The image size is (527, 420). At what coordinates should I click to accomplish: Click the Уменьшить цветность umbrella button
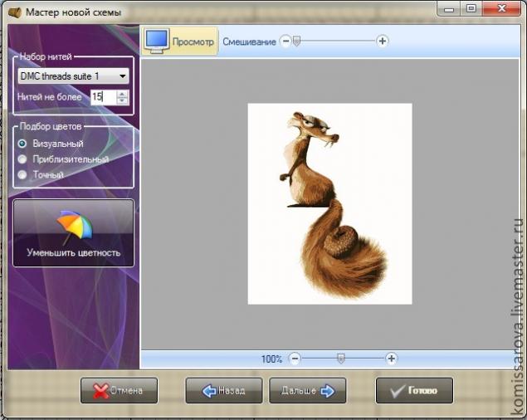pos(73,232)
